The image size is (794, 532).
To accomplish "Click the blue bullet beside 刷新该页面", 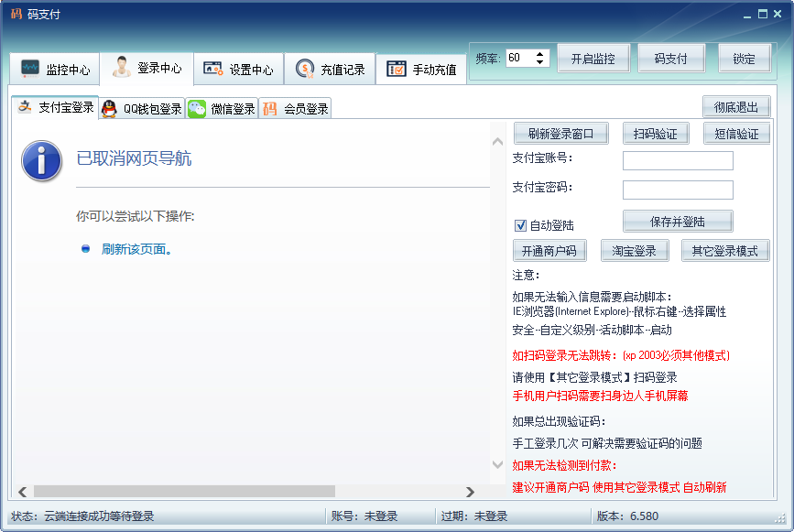I will click(x=85, y=248).
